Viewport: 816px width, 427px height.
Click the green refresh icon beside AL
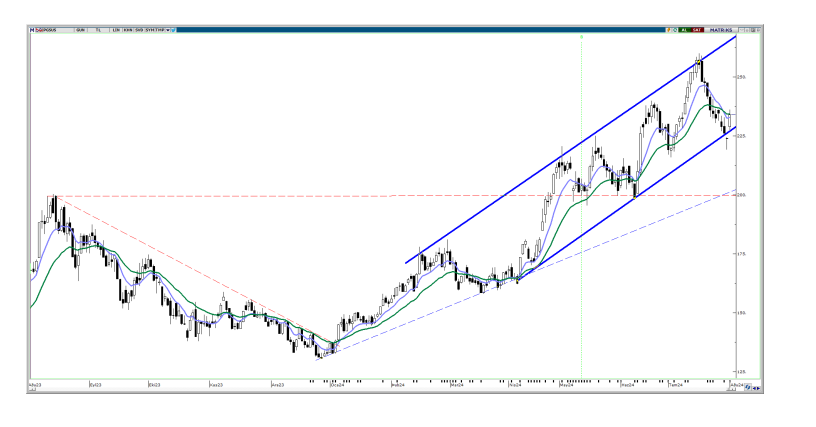[675, 31]
